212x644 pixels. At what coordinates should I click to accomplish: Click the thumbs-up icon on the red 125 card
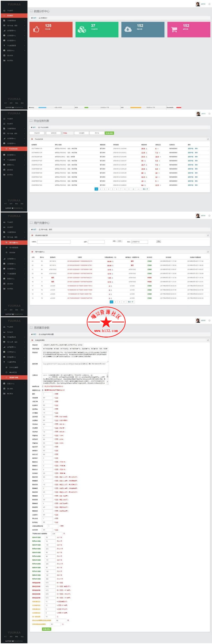(36, 29)
